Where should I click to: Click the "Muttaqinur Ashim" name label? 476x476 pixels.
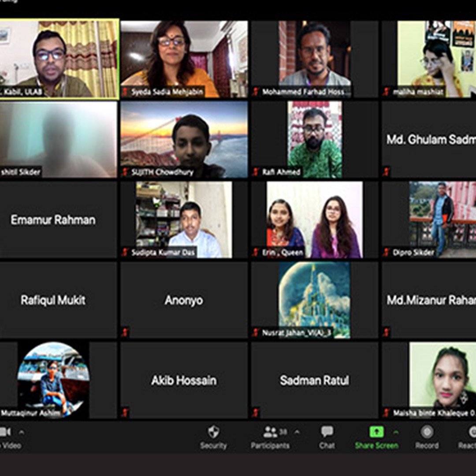(x=31, y=413)
